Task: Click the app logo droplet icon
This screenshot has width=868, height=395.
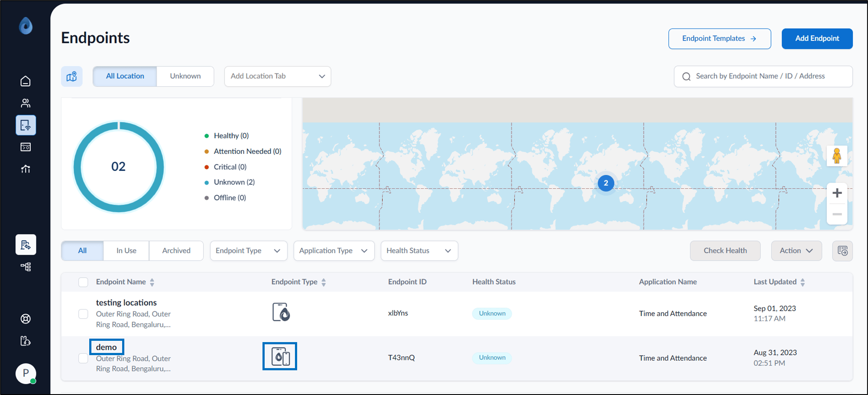Action: pos(26,26)
